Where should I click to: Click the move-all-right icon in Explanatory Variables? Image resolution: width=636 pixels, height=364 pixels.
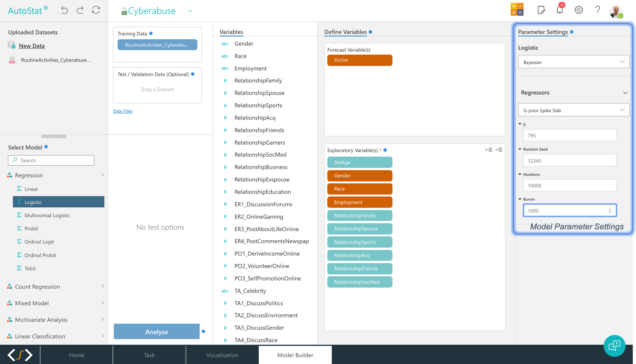point(499,150)
